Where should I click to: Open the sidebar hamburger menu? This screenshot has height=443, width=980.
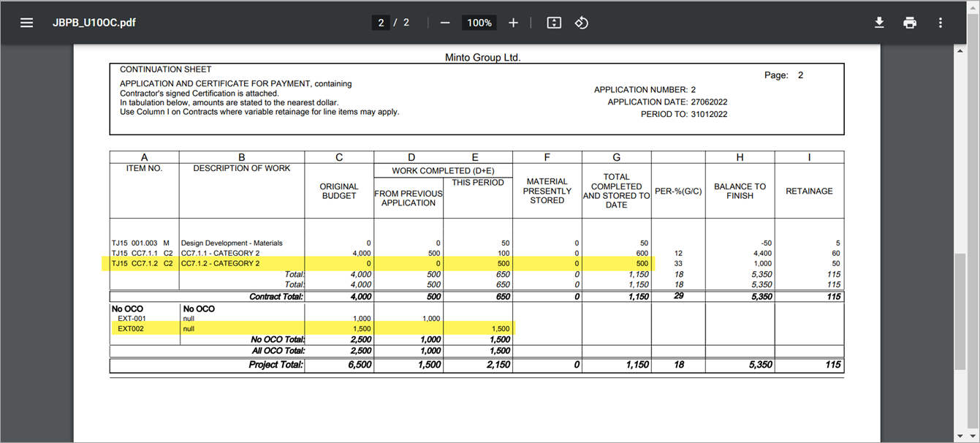[x=27, y=23]
